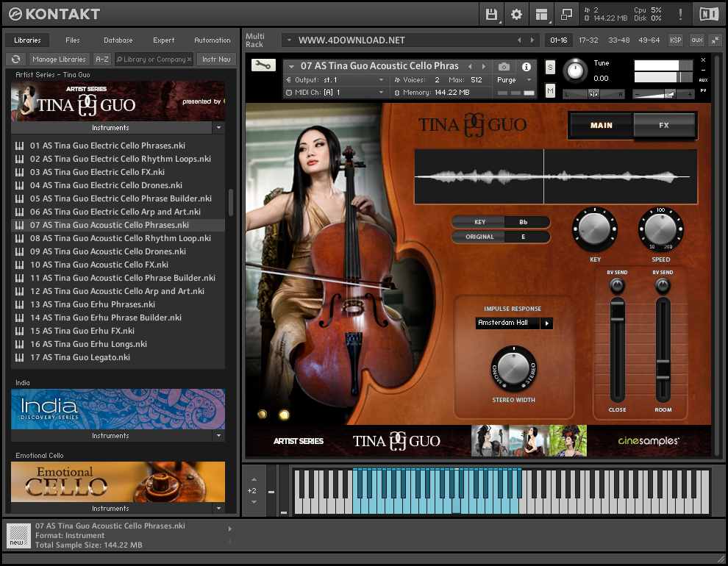Switch to the Automation tab
Image resolution: width=728 pixels, height=566 pixels.
click(213, 40)
